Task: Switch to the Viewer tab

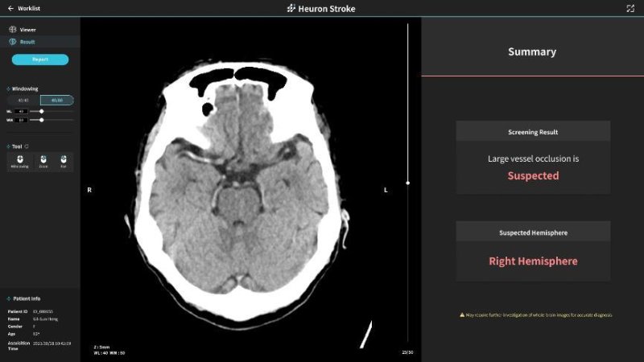Action: [27, 30]
